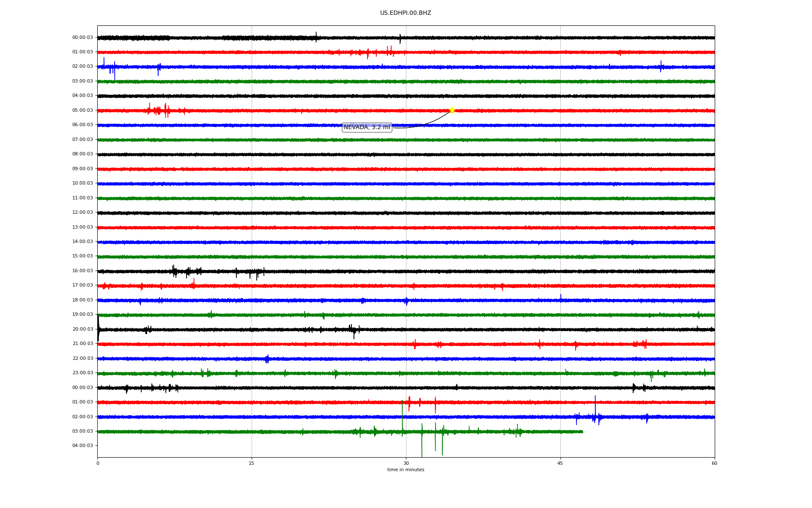
Task: Click the 03:00:03 label near the bottom
Action: tap(82, 431)
